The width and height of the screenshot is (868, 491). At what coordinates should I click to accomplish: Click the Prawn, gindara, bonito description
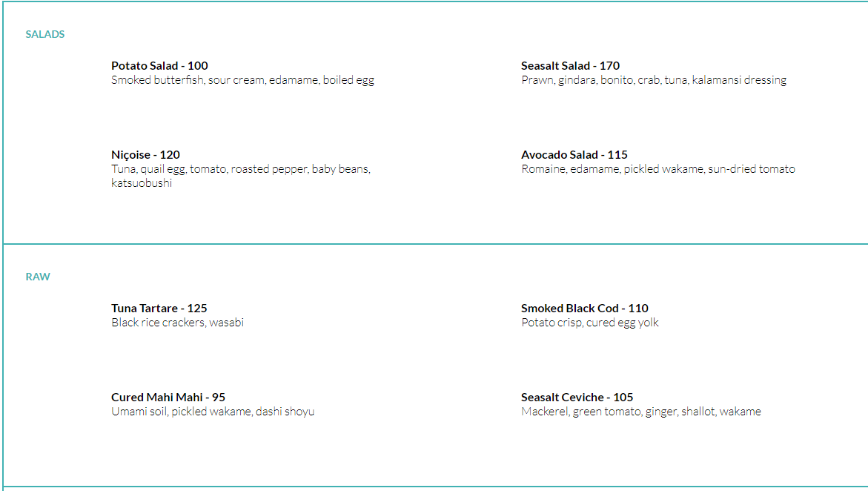tap(654, 80)
